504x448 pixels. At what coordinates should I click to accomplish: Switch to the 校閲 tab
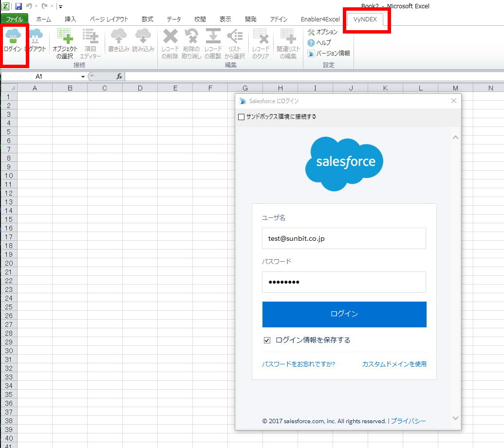tap(200, 19)
